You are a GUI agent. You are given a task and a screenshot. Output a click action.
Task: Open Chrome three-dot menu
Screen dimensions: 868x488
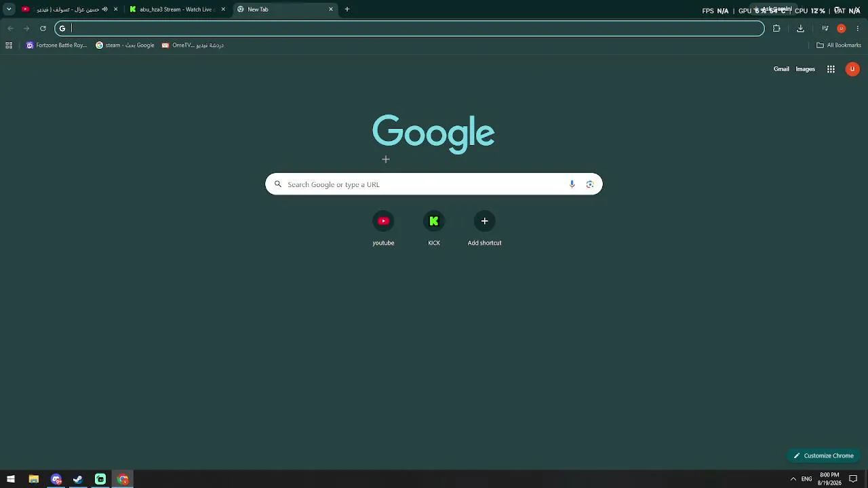click(858, 28)
